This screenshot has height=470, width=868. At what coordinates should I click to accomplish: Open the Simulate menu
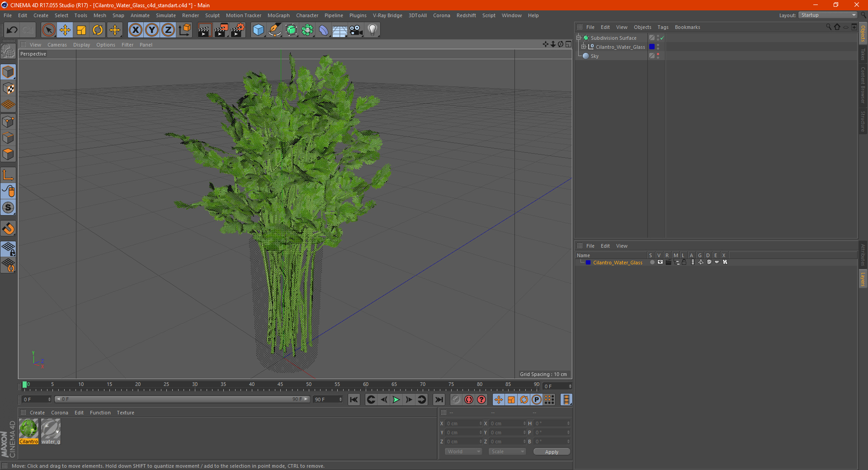(x=166, y=15)
